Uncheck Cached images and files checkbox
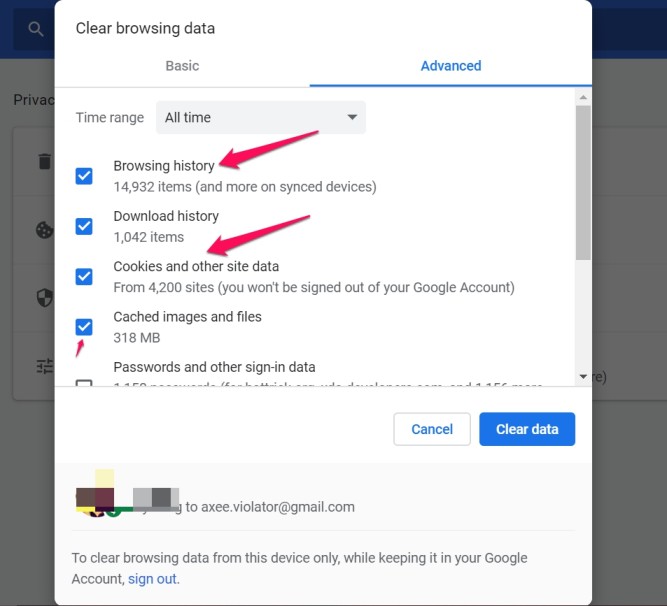Screen dimensions: 667x606 coord(84,327)
